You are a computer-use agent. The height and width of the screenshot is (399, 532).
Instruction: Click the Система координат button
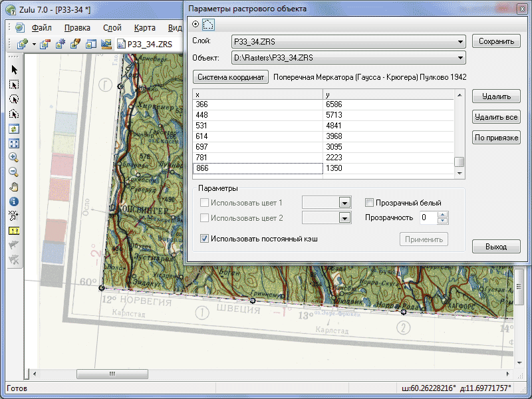[230, 76]
